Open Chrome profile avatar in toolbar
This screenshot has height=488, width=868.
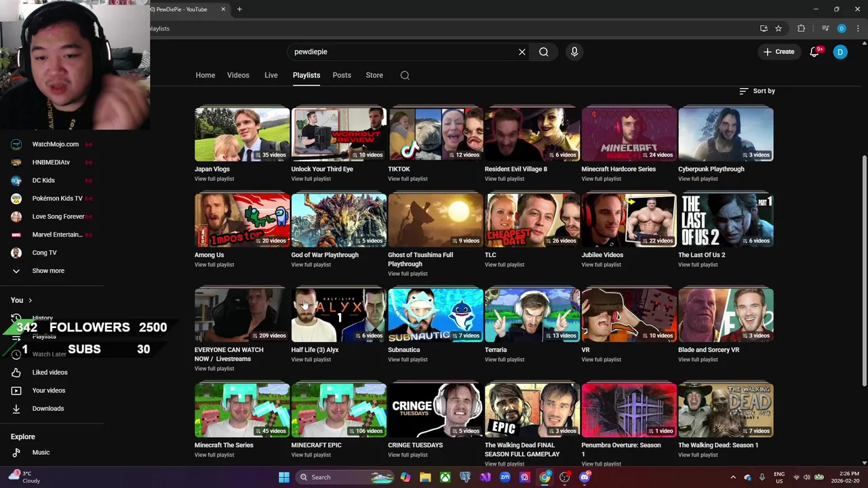click(x=842, y=28)
